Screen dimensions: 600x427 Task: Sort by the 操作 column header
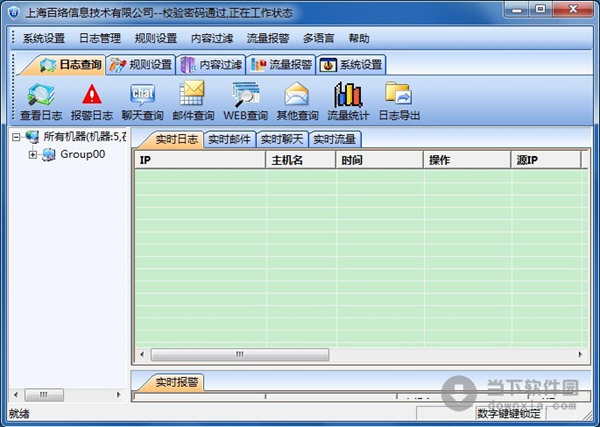[467, 160]
